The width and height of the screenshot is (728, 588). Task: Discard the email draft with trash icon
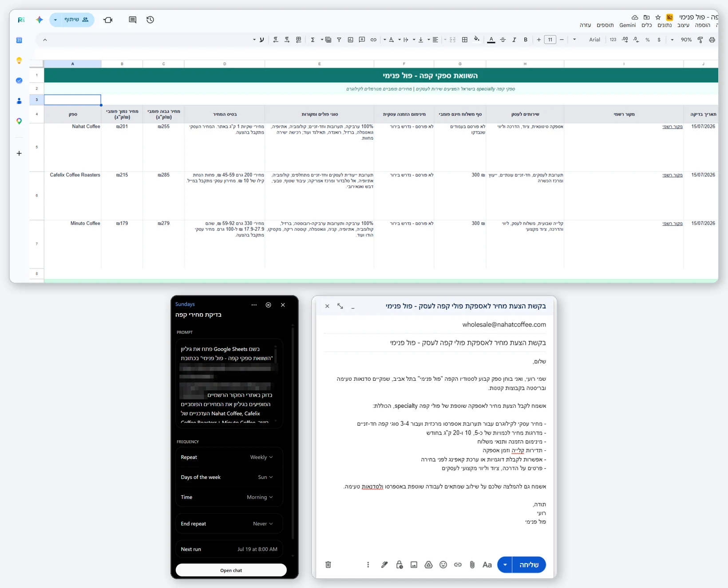point(328,564)
